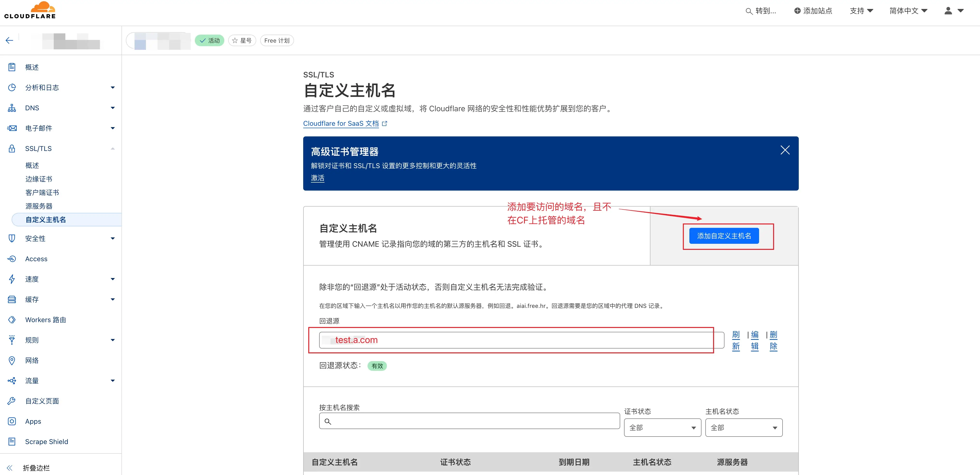Click the 规则 filter icon
The image size is (980, 475).
click(12, 340)
